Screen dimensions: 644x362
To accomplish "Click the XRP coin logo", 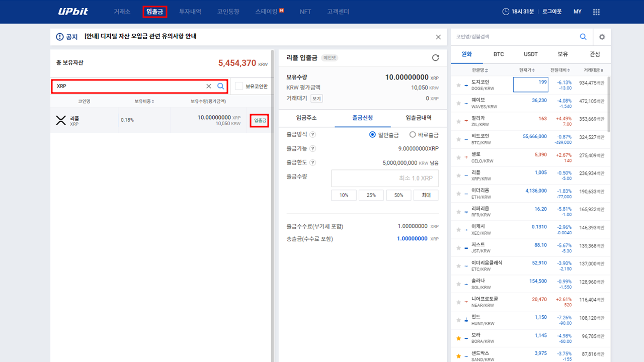I will click(x=61, y=120).
